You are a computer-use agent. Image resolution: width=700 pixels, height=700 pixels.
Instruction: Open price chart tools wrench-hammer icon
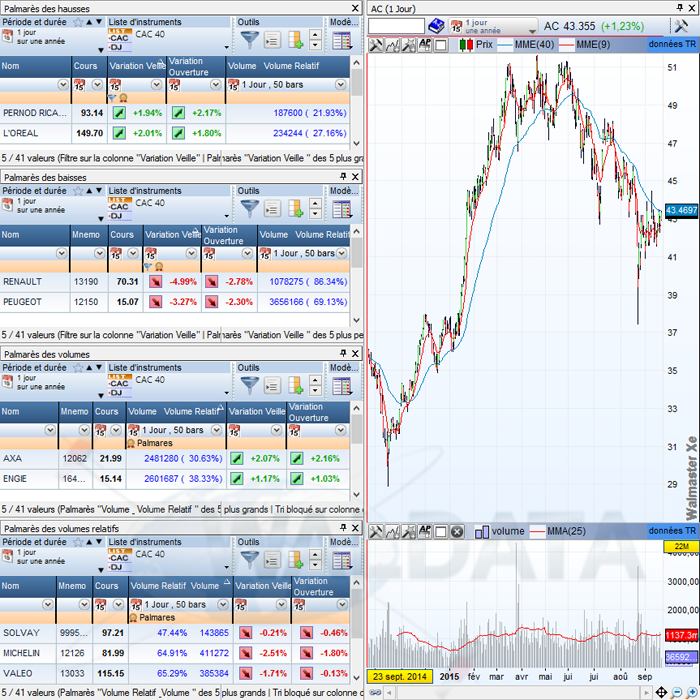click(x=376, y=45)
